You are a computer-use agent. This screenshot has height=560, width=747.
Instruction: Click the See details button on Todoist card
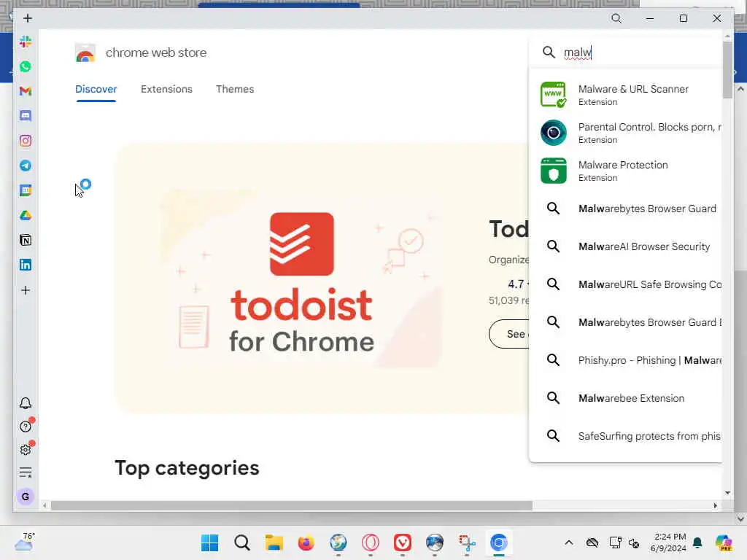coord(508,334)
